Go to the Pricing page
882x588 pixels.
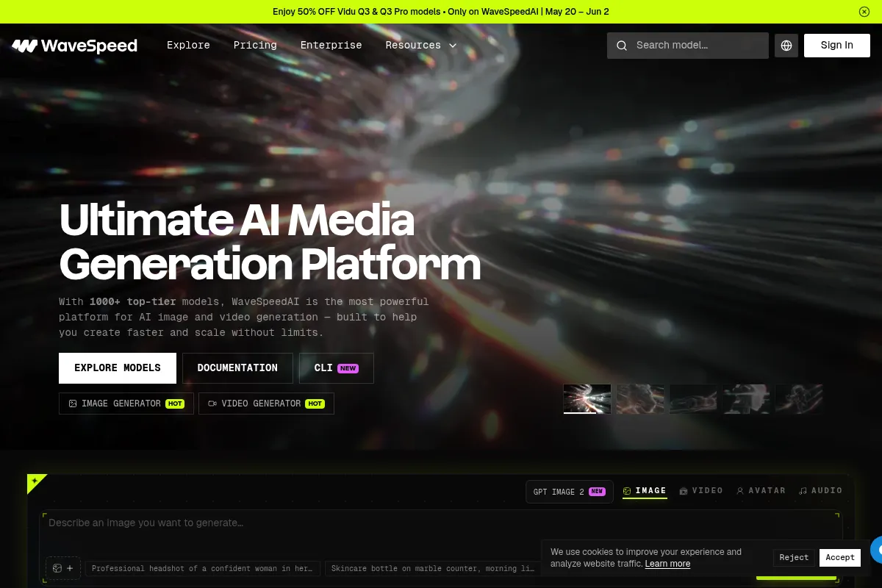255,45
